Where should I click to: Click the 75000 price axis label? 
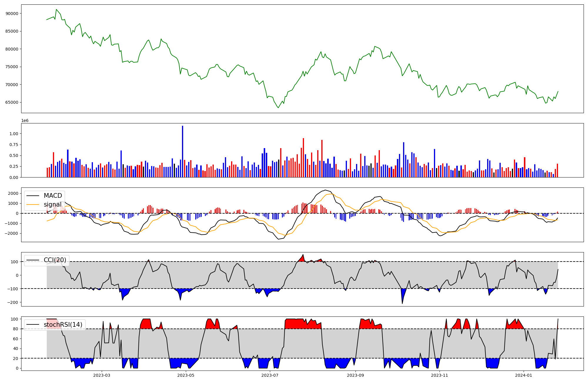coord(12,67)
